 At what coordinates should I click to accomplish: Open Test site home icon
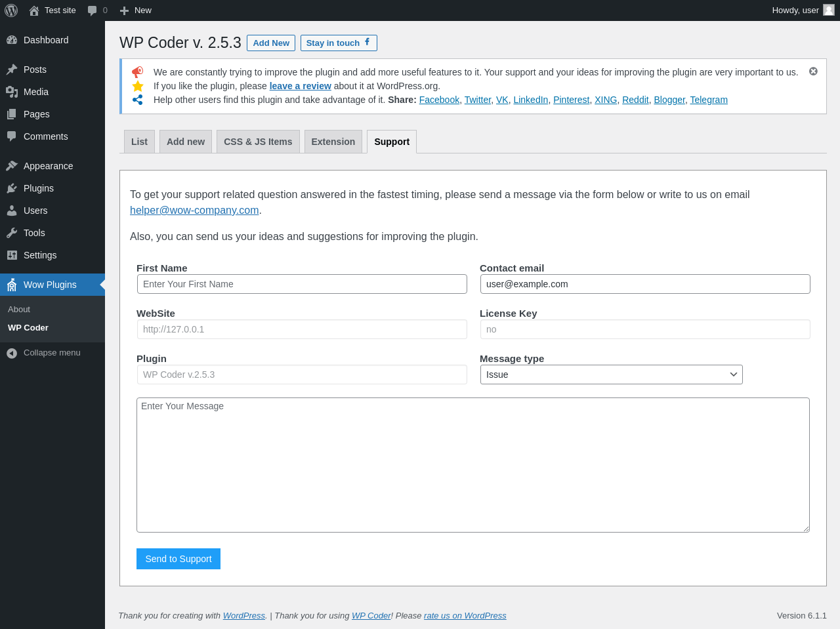tap(34, 10)
